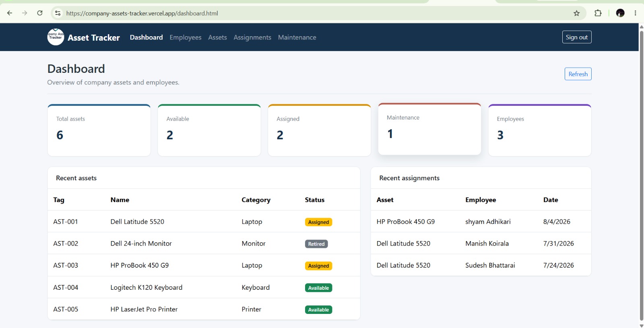Image resolution: width=644 pixels, height=328 pixels.
Task: Click Available badge for HP LaserJet Pro Printer
Action: [318, 310]
